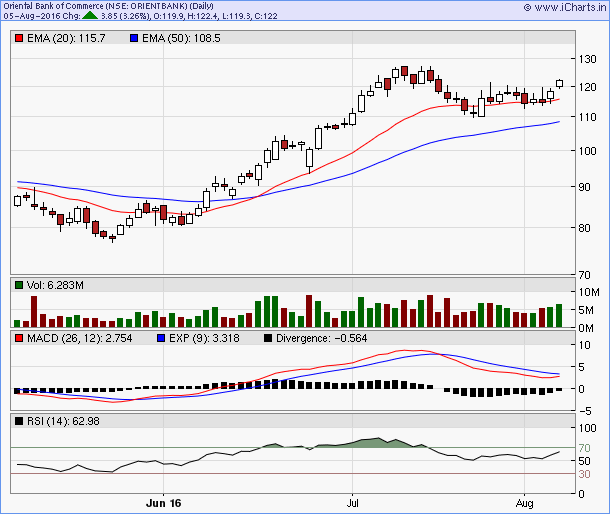Click the Aug date axis label

pyautogui.click(x=524, y=503)
